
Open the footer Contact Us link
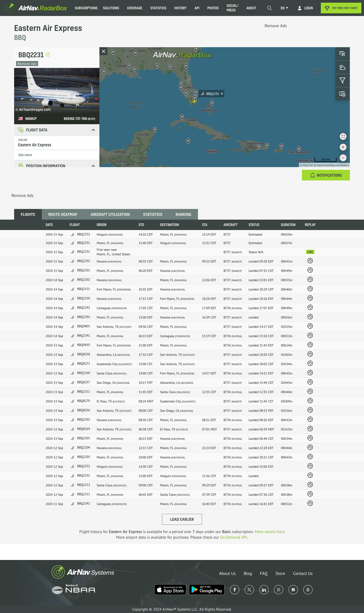(x=303, y=574)
